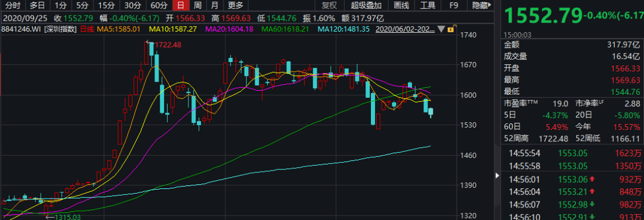Click the MA60:1618.21 indicator label

pyautogui.click(x=286, y=29)
